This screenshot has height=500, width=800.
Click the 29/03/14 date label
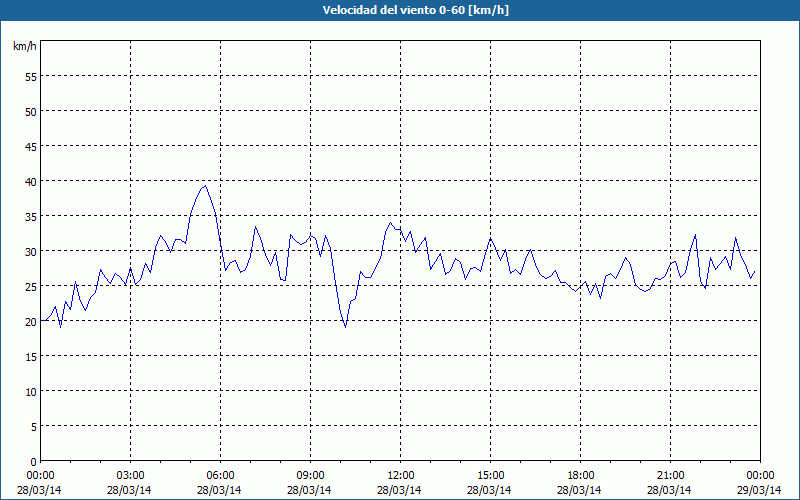[759, 490]
